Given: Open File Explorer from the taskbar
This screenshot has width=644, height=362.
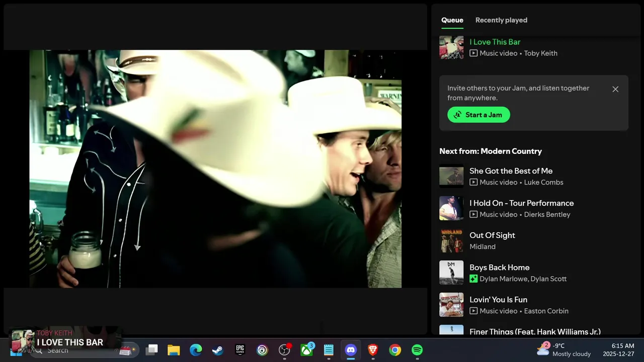Looking at the screenshot, I should coord(174,350).
